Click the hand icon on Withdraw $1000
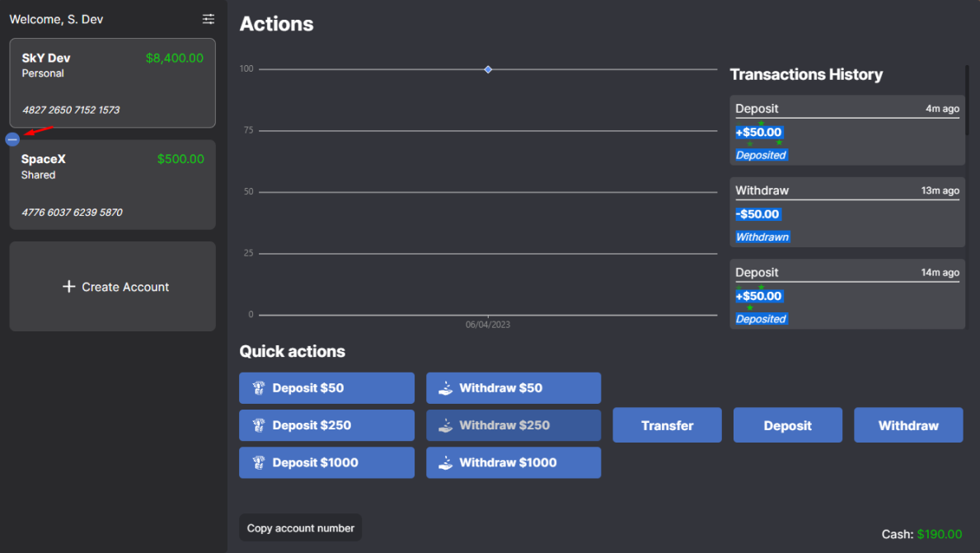The height and width of the screenshot is (553, 980). click(x=445, y=462)
